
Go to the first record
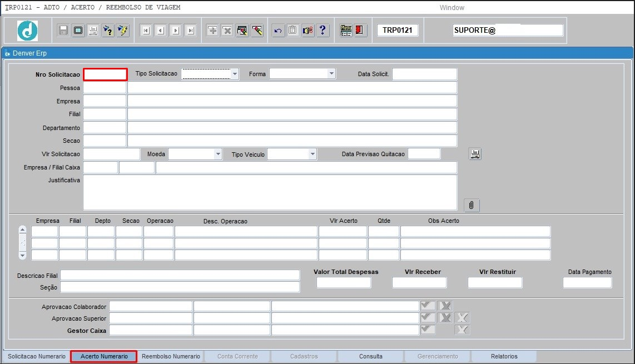[x=146, y=31]
